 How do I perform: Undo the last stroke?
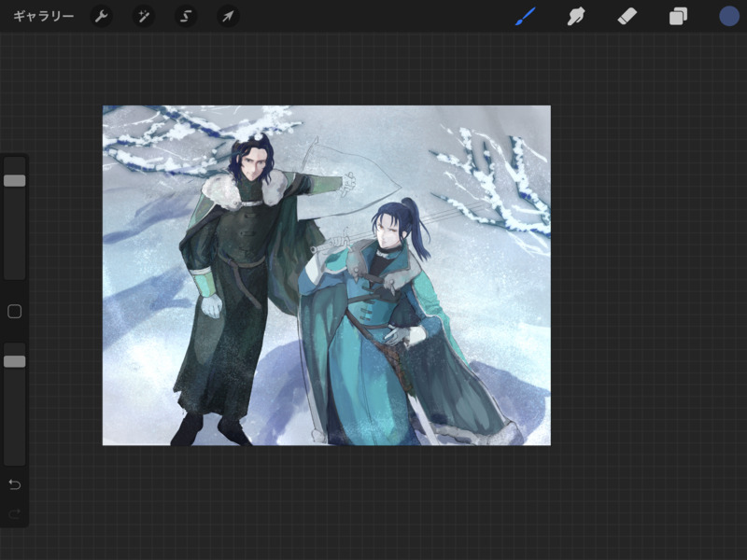pos(15,484)
